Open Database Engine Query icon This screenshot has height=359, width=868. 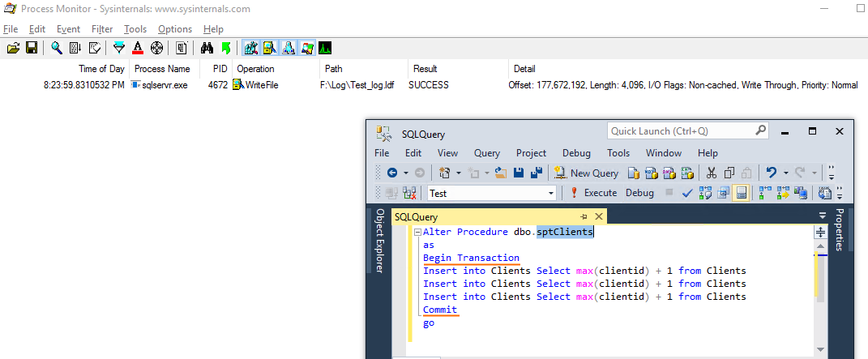(x=633, y=173)
